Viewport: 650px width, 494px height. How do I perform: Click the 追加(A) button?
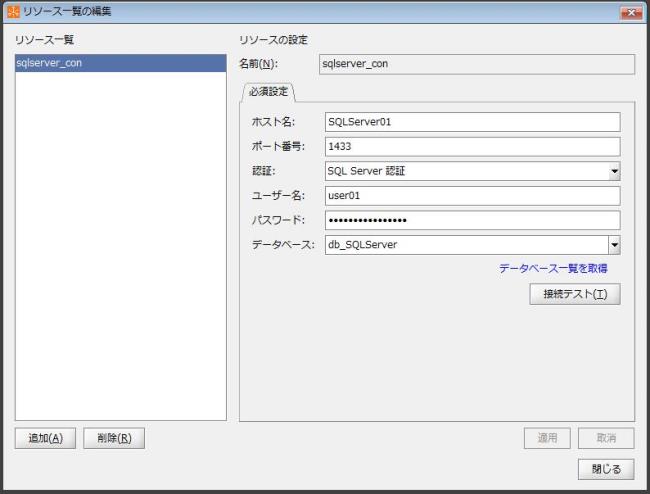click(x=46, y=438)
